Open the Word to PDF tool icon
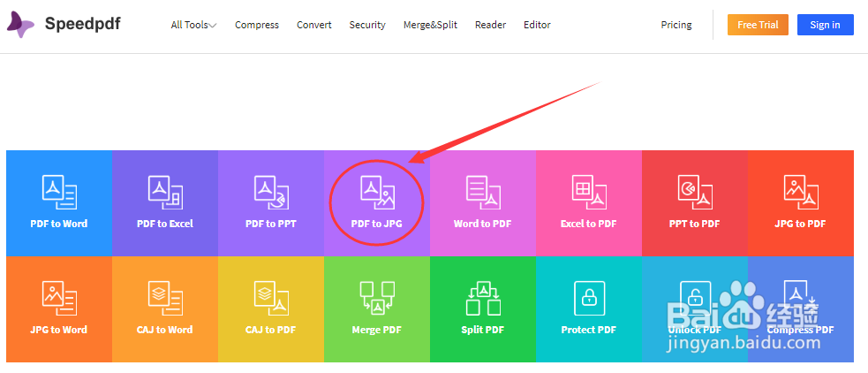Image resolution: width=868 pixels, height=373 pixels. pyautogui.click(x=483, y=192)
